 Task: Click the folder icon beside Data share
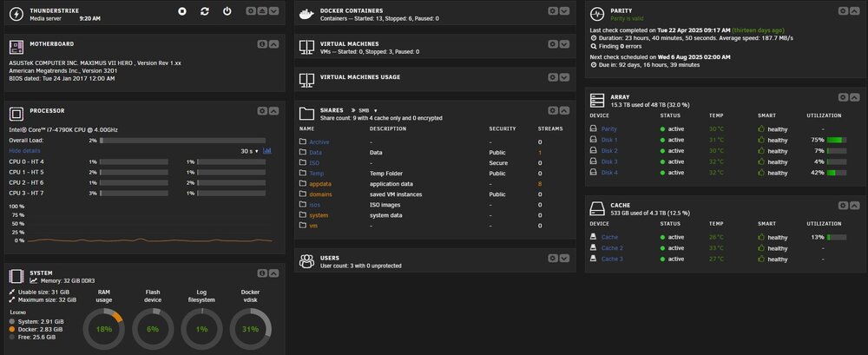[x=302, y=152]
